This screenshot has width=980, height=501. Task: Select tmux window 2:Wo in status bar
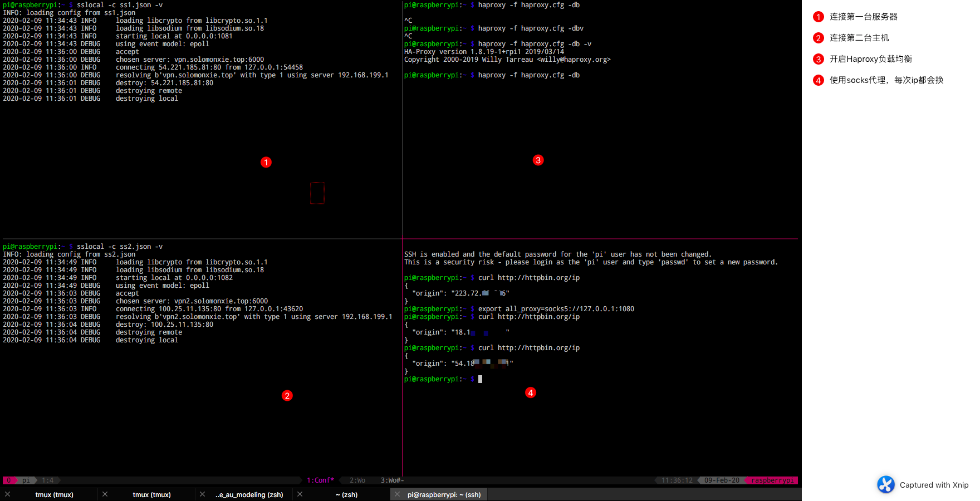coord(357,480)
